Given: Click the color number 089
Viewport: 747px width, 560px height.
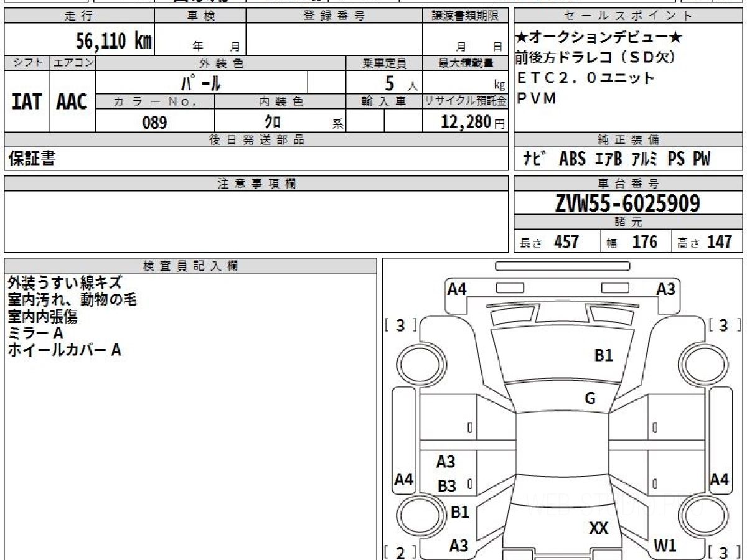Looking at the screenshot, I should [155, 122].
